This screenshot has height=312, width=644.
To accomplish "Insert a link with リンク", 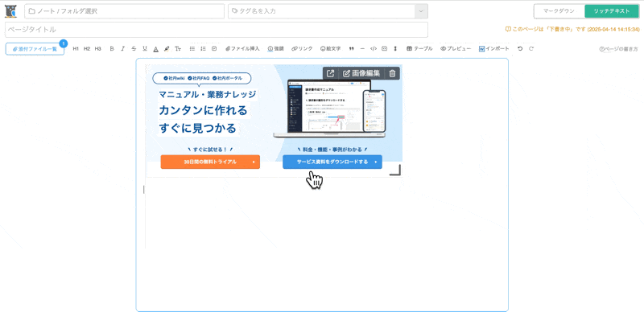I will click(302, 48).
